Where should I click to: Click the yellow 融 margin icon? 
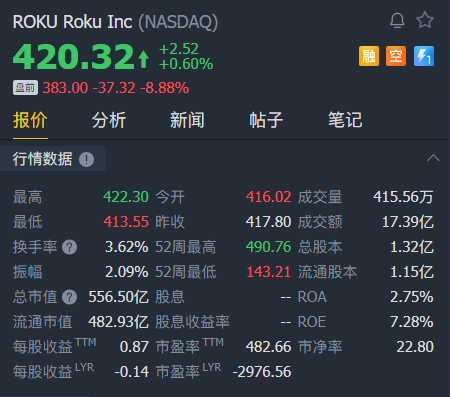click(369, 56)
